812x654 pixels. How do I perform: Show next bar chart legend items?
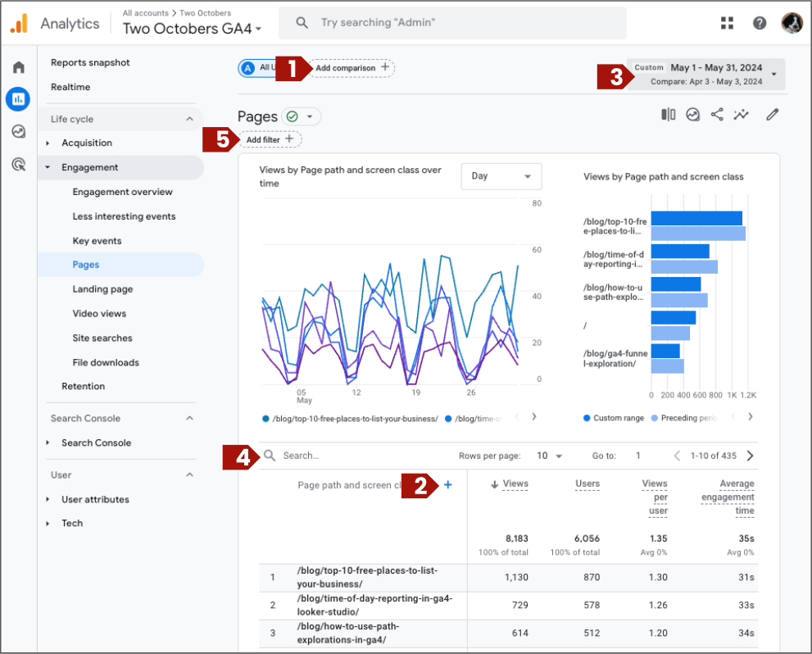pyautogui.click(x=751, y=417)
